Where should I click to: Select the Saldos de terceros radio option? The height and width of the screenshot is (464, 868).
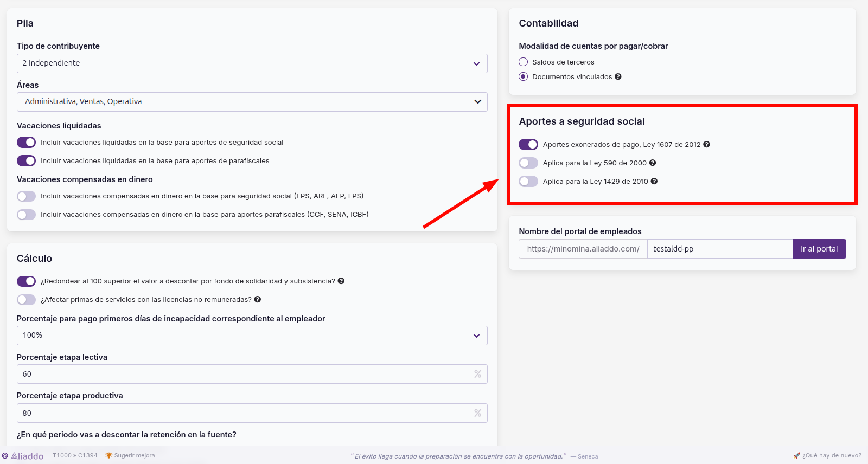coord(524,62)
